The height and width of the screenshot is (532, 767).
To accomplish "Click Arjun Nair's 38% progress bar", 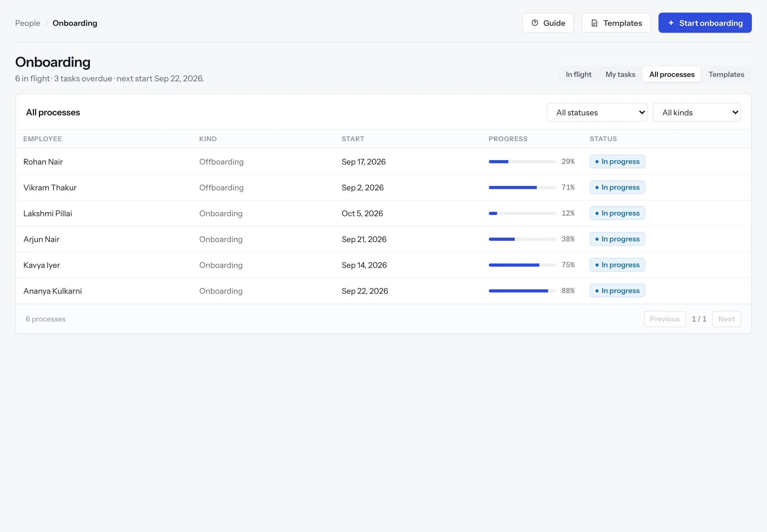I will point(522,239).
